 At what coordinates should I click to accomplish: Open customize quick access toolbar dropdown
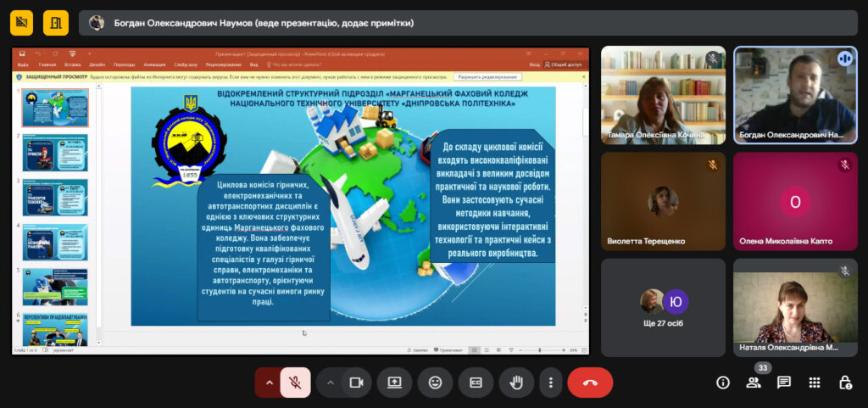coord(90,53)
